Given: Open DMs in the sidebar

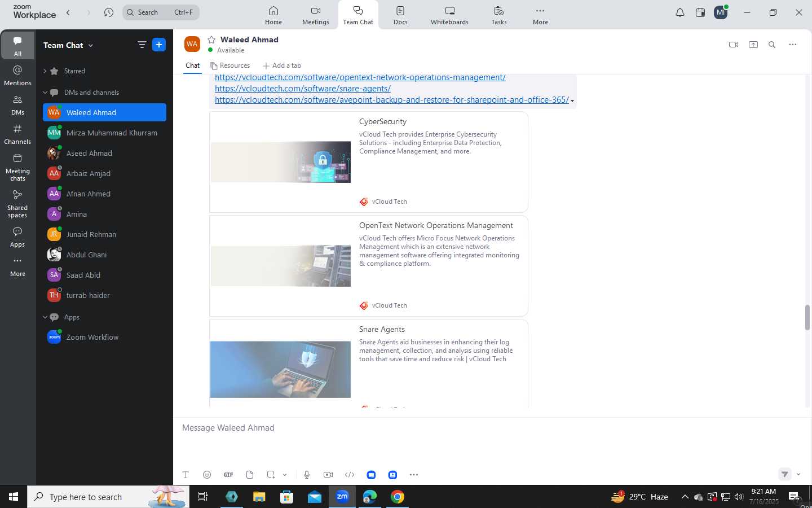Looking at the screenshot, I should 17,105.
